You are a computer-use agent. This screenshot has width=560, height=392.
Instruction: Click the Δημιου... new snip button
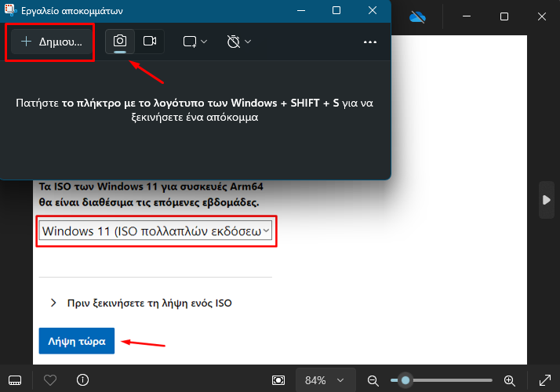(x=52, y=42)
